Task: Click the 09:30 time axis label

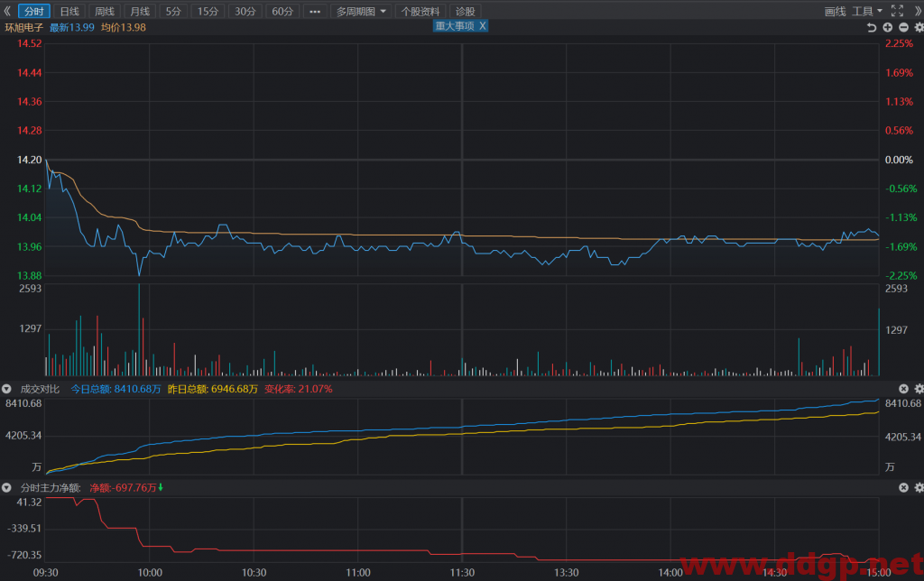Action: (46, 573)
